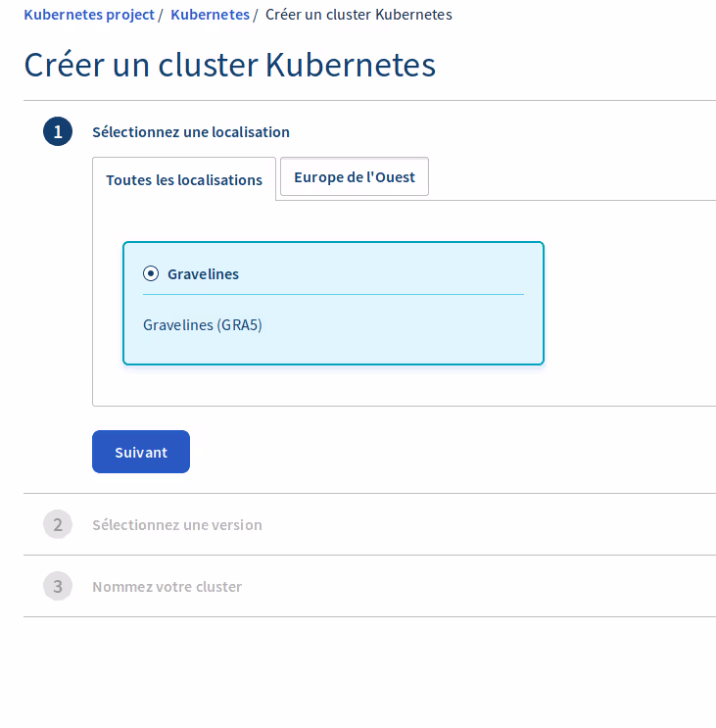Switch to Toutes les localisations tab

(x=184, y=179)
